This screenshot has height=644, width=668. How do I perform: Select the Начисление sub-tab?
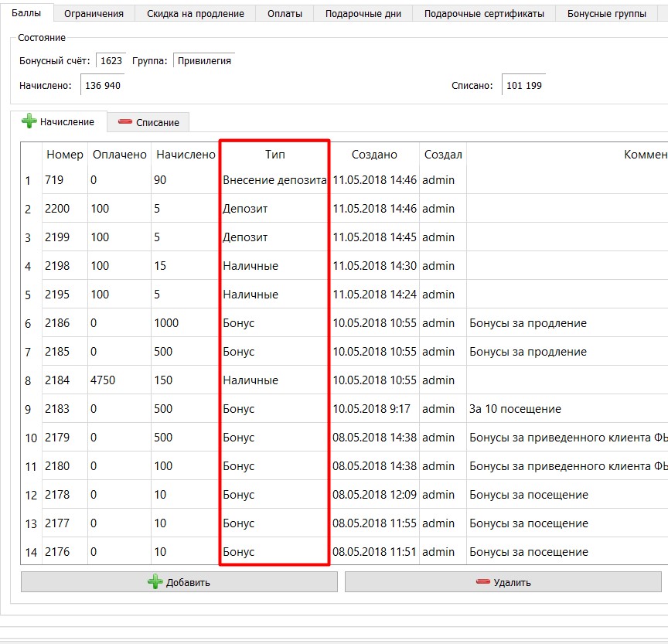[58, 121]
